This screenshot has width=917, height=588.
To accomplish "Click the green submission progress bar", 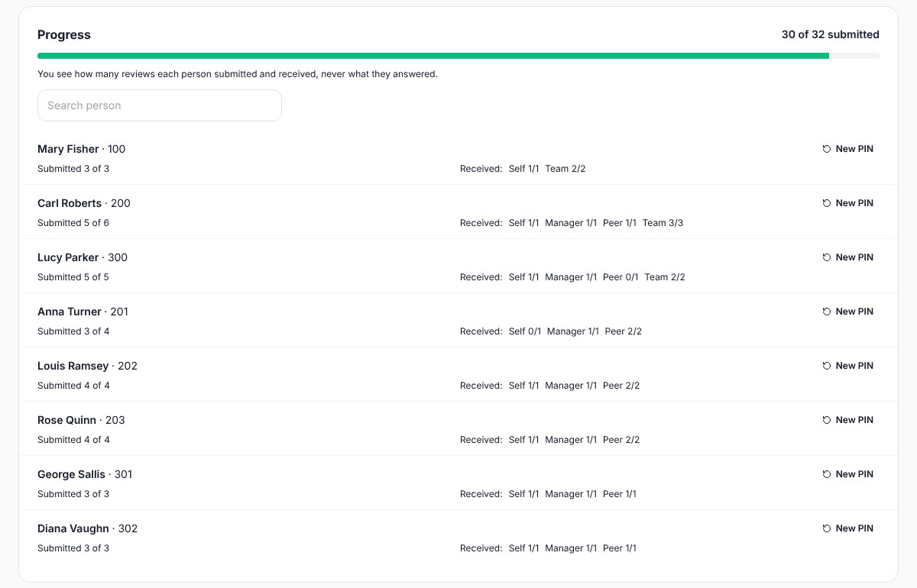I will point(433,56).
